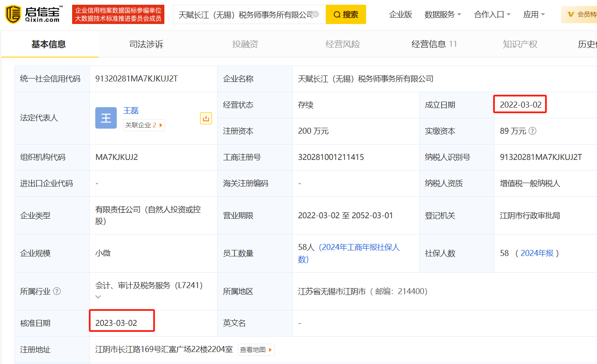Click the Qixin.com logo
Image resolution: width=597 pixels, height=364 pixels.
(34, 14)
